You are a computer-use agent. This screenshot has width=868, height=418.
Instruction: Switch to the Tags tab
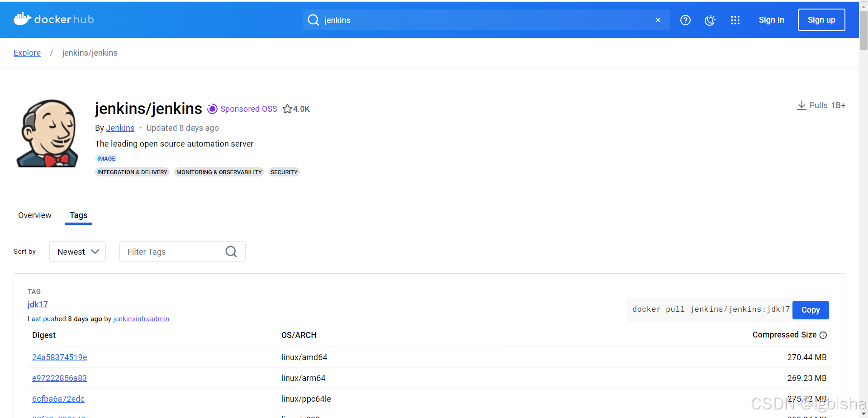(78, 215)
